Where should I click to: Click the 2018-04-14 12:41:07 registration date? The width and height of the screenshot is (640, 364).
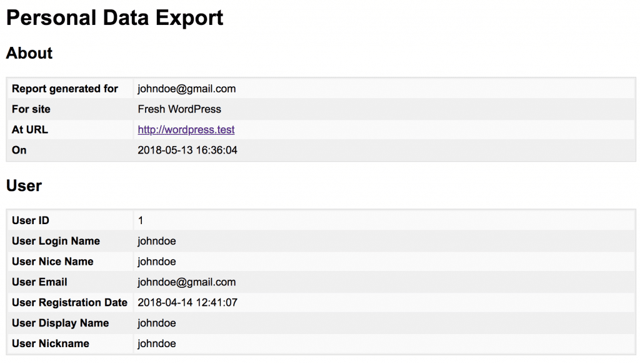(187, 302)
